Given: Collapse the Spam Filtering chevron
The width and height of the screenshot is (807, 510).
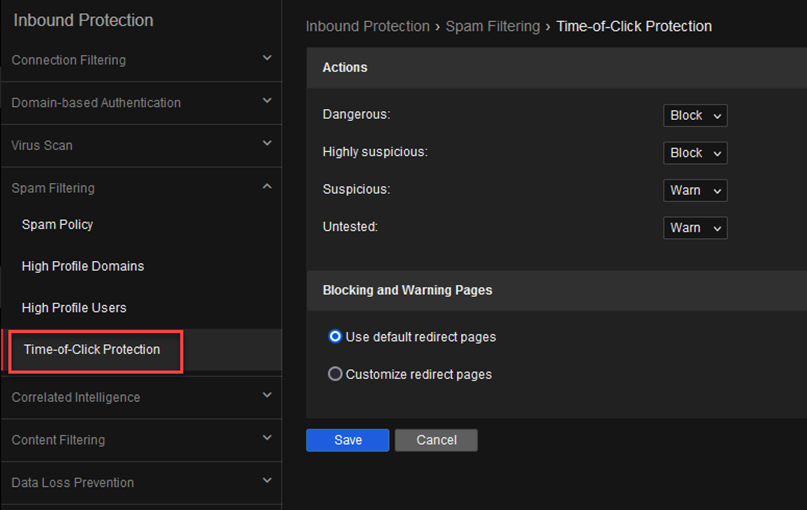Looking at the screenshot, I should pyautogui.click(x=267, y=186).
